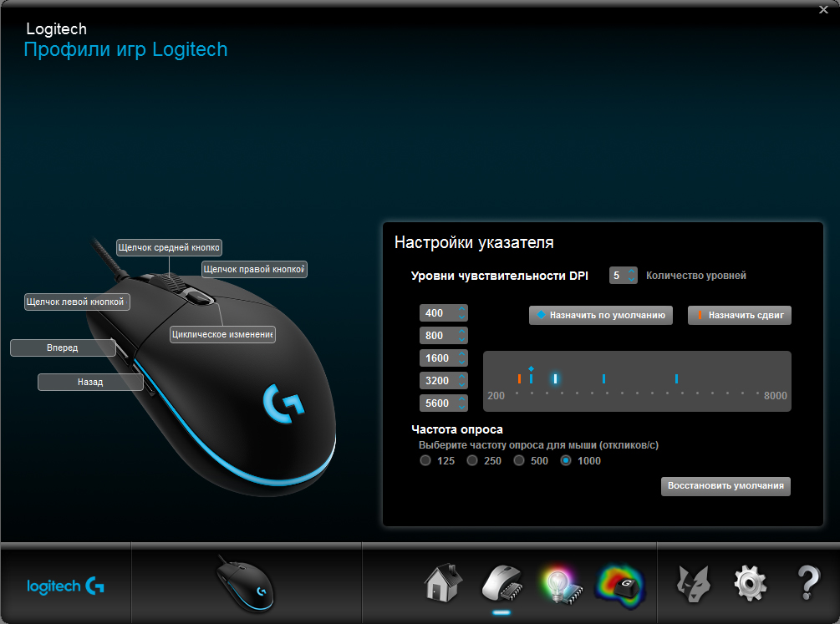Click the Logitech G logo
This screenshot has height=624, width=840.
coord(65,586)
